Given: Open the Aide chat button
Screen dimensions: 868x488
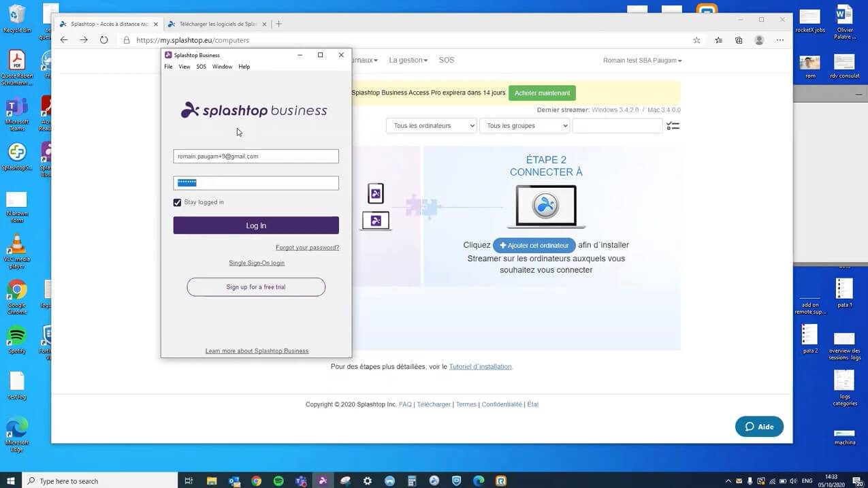Looking at the screenshot, I should tap(759, 427).
